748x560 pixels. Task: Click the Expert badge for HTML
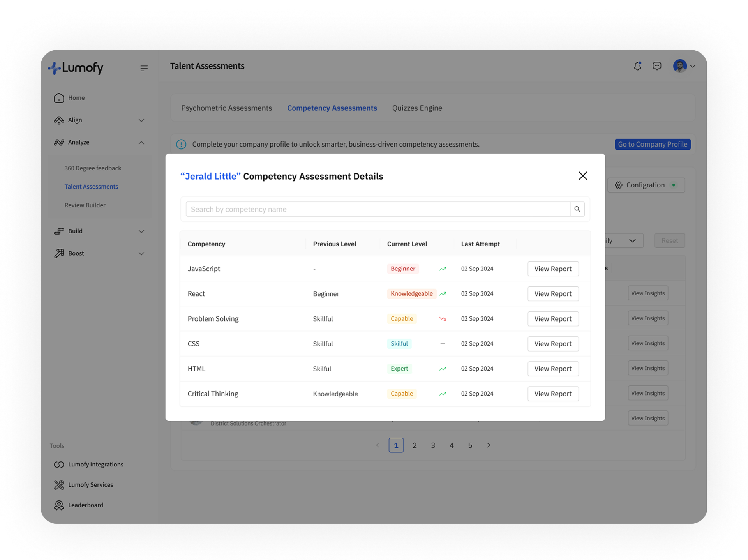coord(399,369)
